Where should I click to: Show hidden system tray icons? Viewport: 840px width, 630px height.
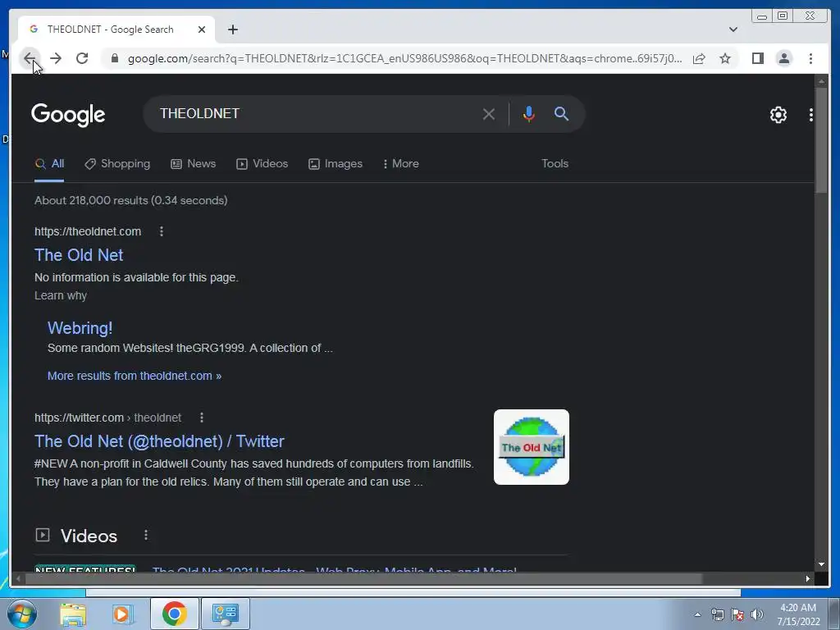(697, 614)
